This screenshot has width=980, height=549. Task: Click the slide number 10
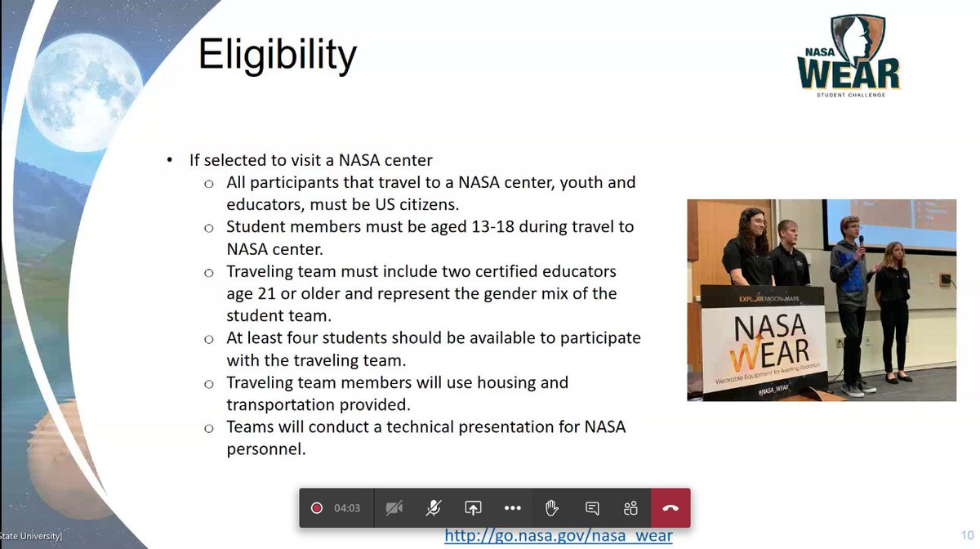967,536
